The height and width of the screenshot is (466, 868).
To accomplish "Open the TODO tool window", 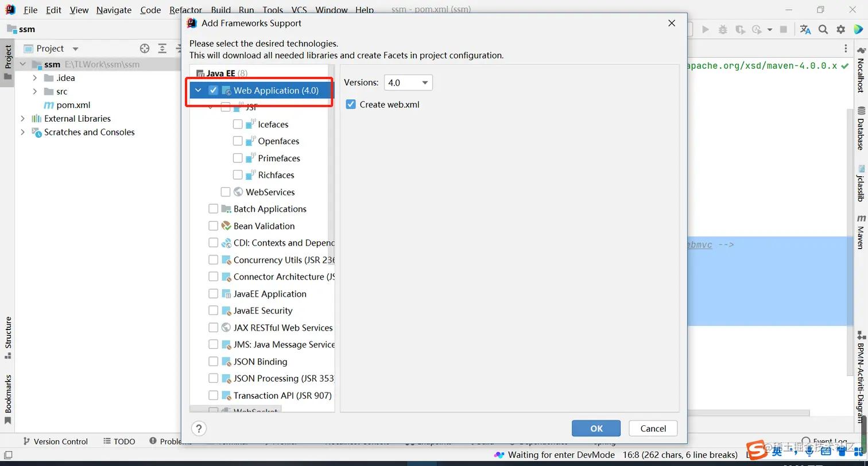I will [x=119, y=441].
